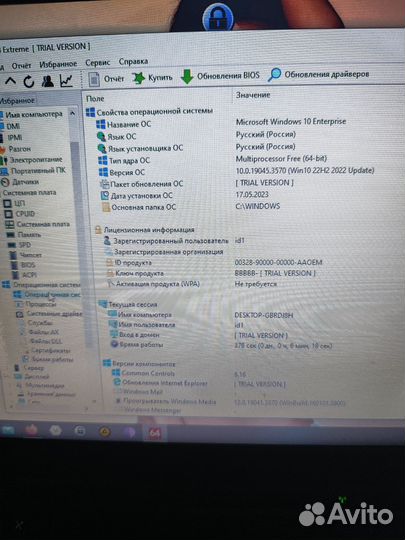Open the Справка menu
Viewport: 405px width, 540px height.
click(133, 62)
